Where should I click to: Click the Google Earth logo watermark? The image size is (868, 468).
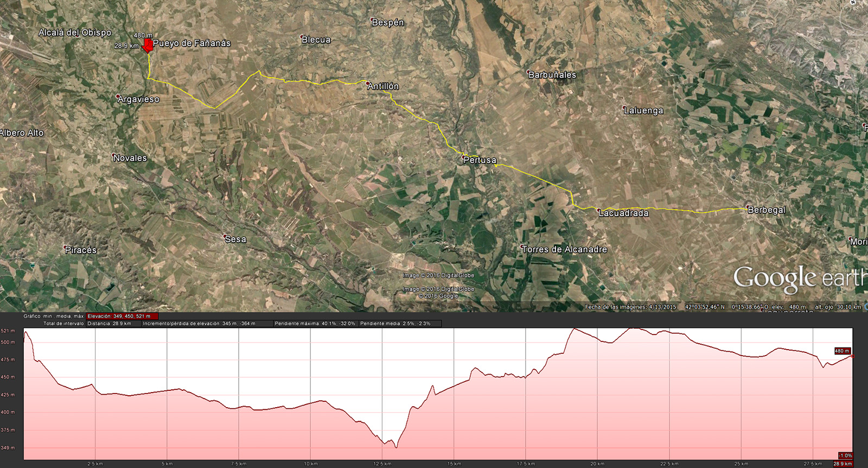pos(799,278)
